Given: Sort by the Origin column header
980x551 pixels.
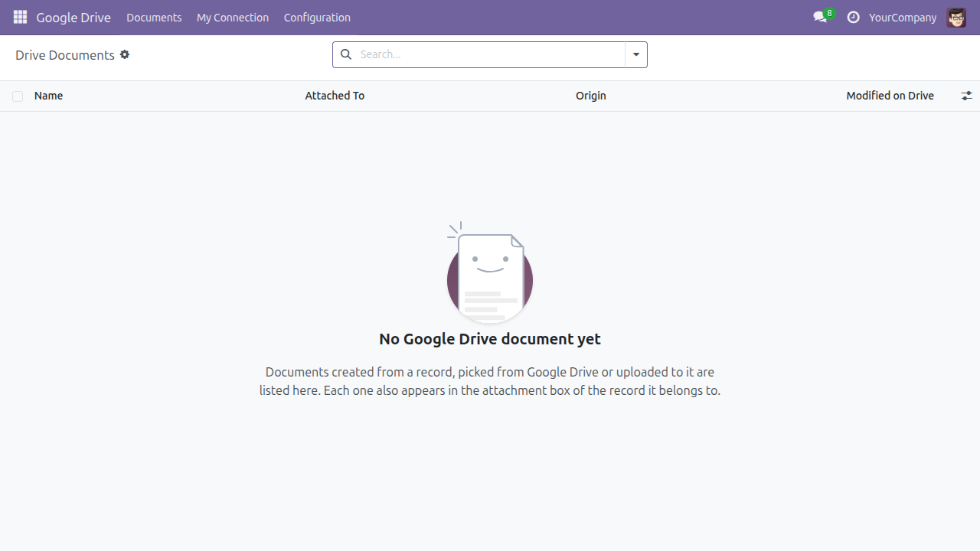Looking at the screenshot, I should (591, 96).
